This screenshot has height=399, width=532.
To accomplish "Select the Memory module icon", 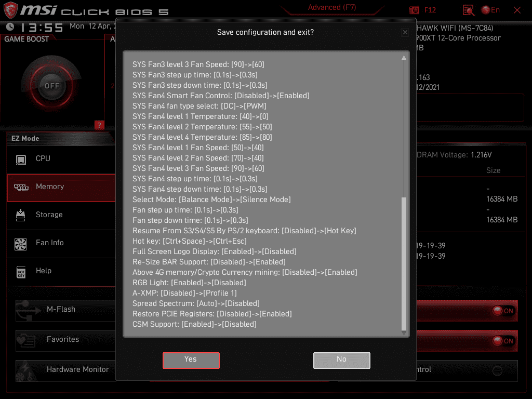I will point(21,187).
